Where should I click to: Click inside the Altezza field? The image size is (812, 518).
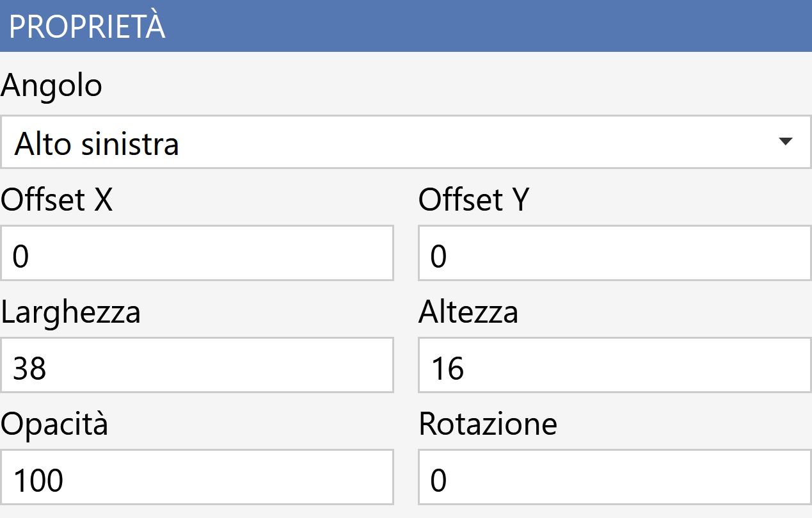[x=615, y=365]
